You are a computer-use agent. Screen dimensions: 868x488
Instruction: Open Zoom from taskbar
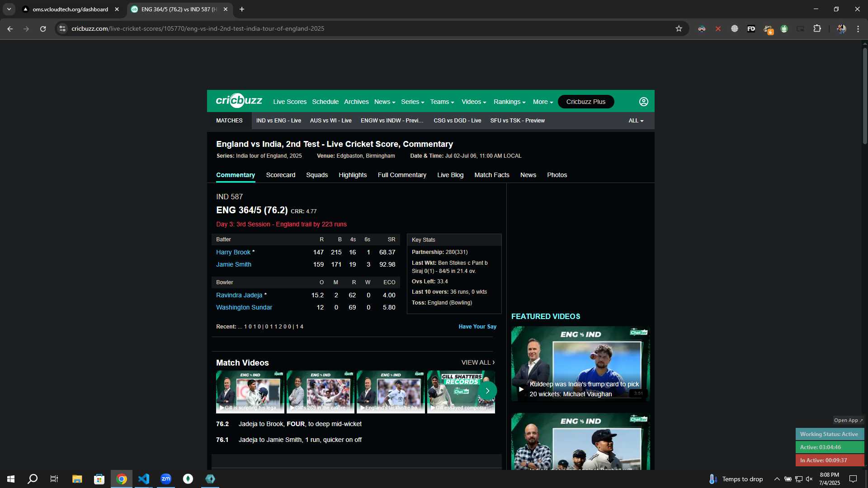coord(166,479)
